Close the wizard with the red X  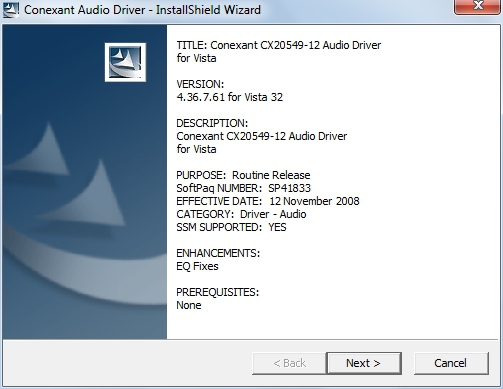[x=478, y=6]
